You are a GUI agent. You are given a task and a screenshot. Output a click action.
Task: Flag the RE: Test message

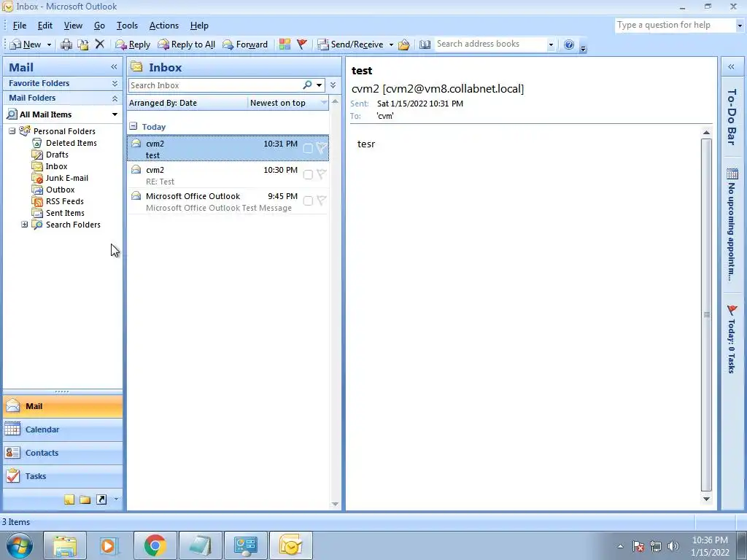(322, 174)
